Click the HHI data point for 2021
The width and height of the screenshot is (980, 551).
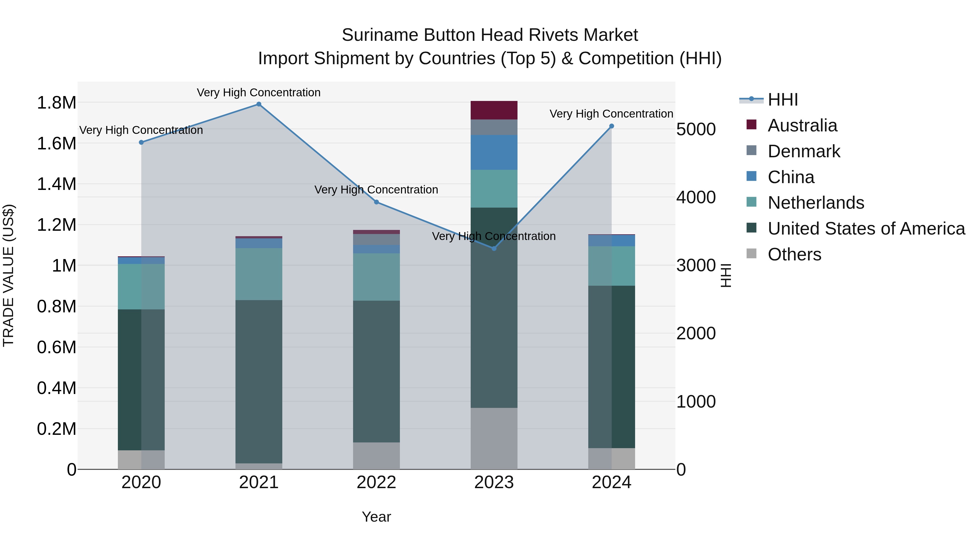pyautogui.click(x=259, y=104)
